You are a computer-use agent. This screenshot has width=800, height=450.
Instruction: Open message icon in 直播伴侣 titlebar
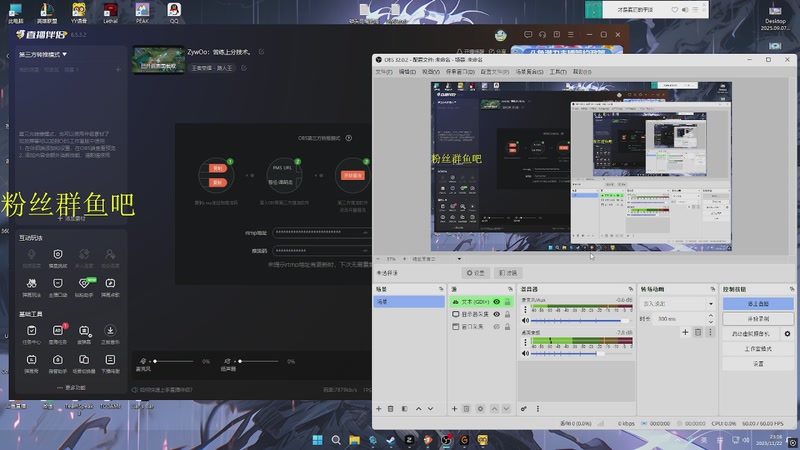coord(528,34)
